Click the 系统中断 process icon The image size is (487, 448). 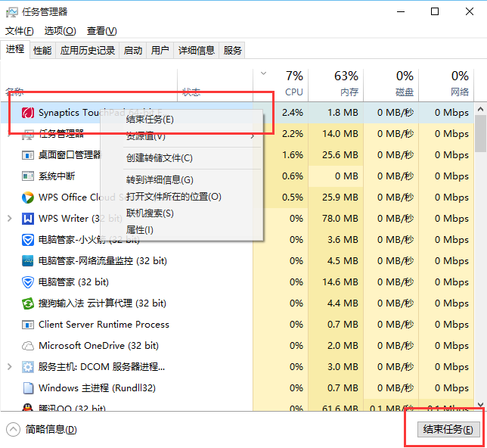(x=28, y=176)
